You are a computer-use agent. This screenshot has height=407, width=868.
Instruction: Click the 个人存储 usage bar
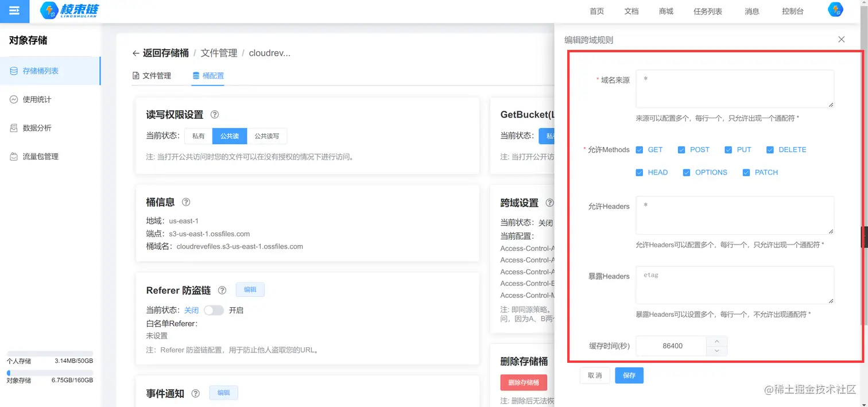click(50, 353)
